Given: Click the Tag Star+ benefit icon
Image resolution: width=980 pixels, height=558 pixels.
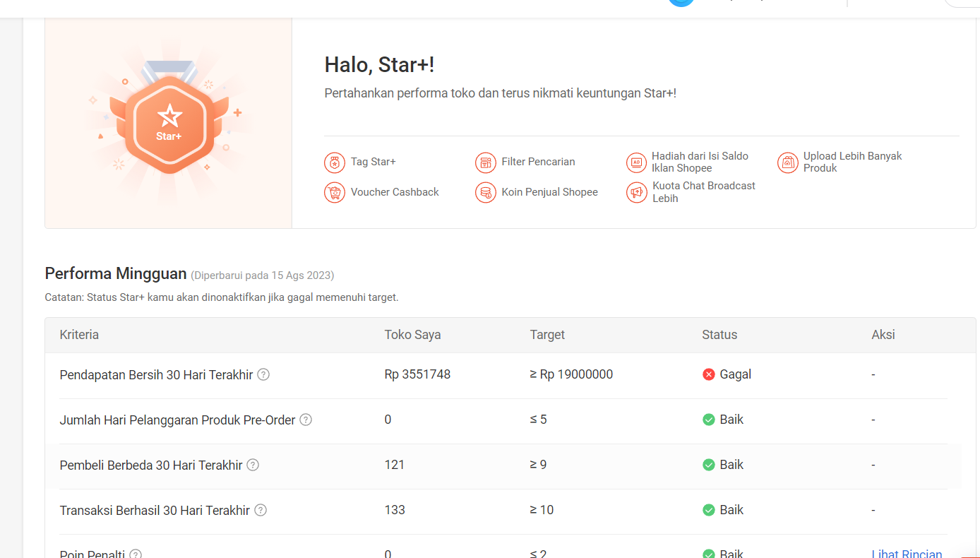Looking at the screenshot, I should click(x=335, y=162).
